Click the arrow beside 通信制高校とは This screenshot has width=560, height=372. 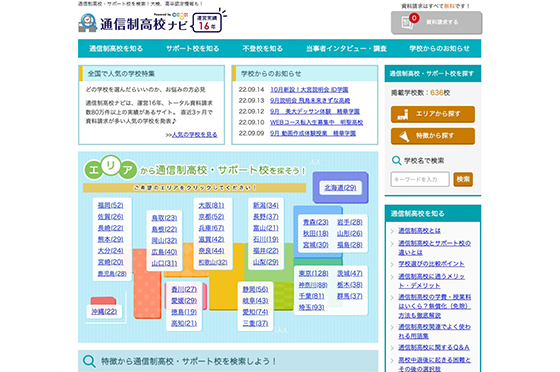392,231
